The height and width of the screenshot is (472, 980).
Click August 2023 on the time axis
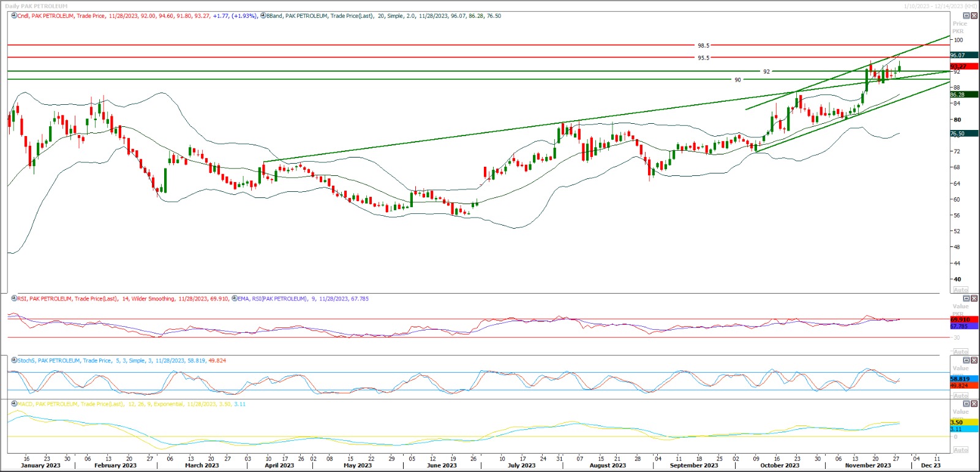pos(608,465)
